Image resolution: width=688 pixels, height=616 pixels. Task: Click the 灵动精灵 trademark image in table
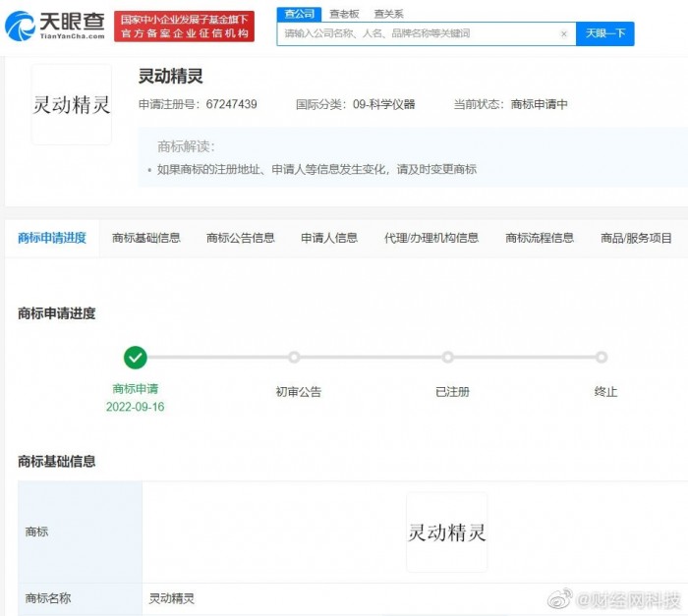pos(447,532)
